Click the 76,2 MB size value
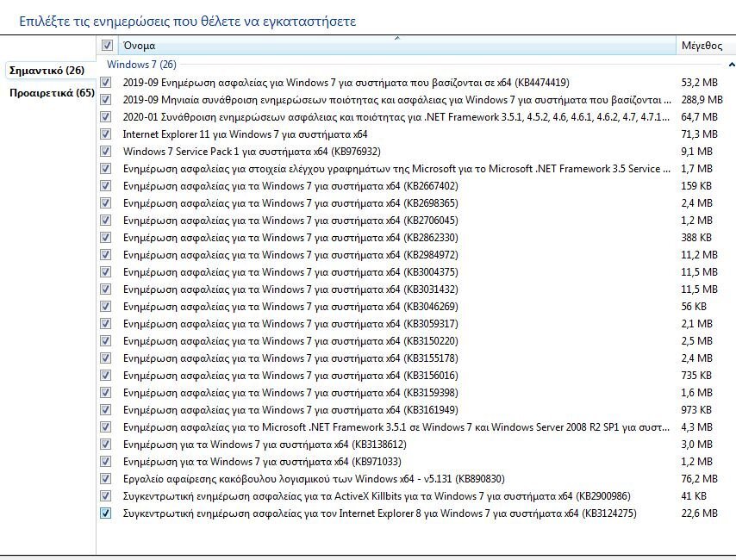This screenshot has width=736, height=560. pyautogui.click(x=700, y=479)
